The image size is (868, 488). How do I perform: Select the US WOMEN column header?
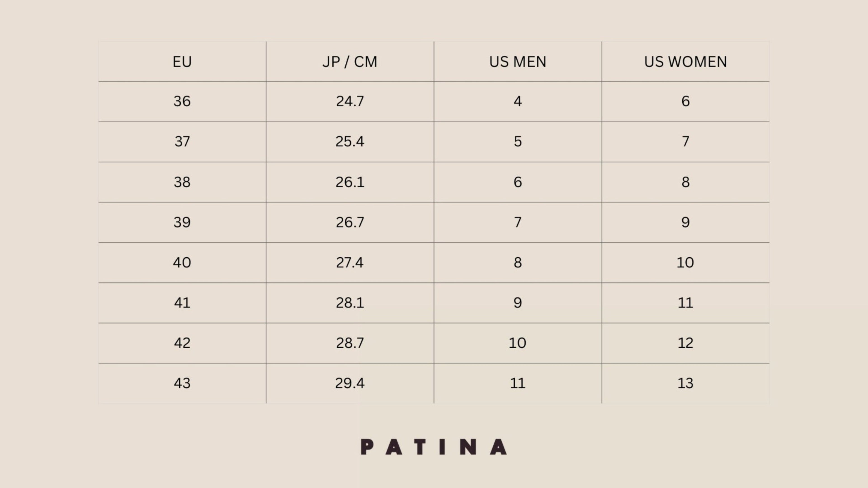pos(685,62)
